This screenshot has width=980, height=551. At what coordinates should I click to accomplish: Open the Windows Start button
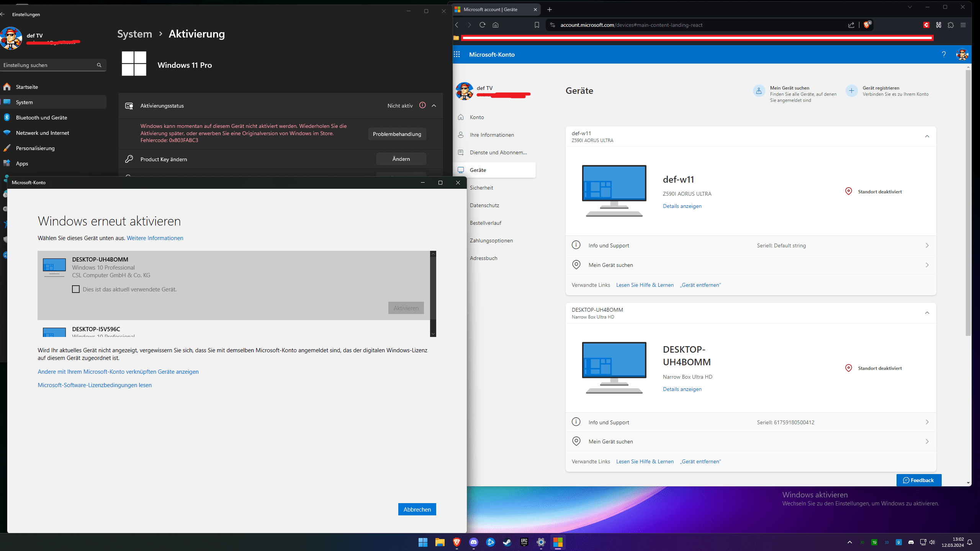(423, 542)
